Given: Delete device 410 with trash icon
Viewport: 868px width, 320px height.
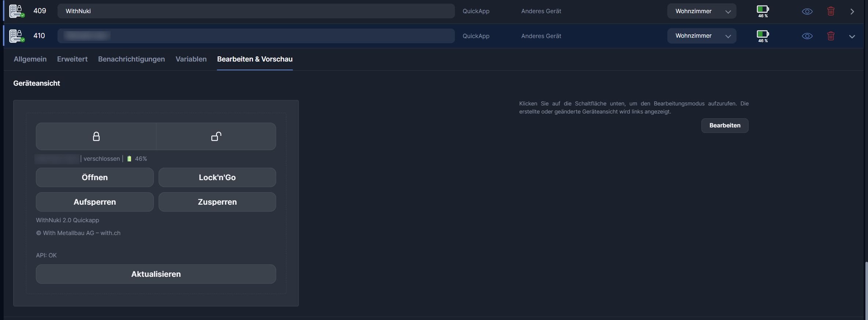Looking at the screenshot, I should [831, 36].
